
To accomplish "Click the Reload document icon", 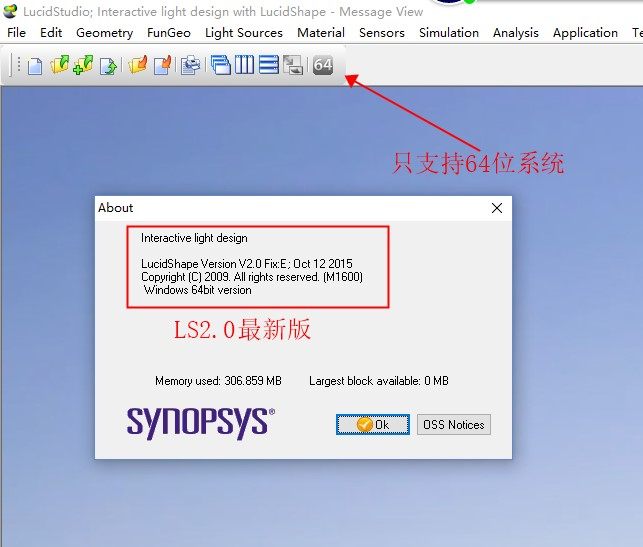I will click(x=108, y=66).
